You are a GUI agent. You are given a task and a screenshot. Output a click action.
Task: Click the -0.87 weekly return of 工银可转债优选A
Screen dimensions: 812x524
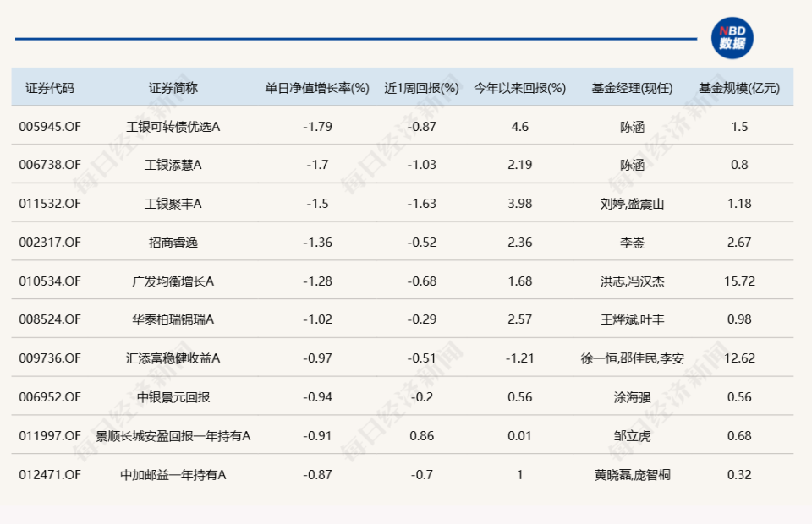(x=421, y=126)
